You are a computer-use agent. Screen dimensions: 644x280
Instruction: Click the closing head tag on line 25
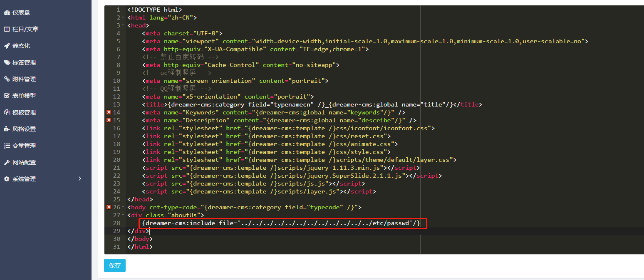pyautogui.click(x=140, y=199)
